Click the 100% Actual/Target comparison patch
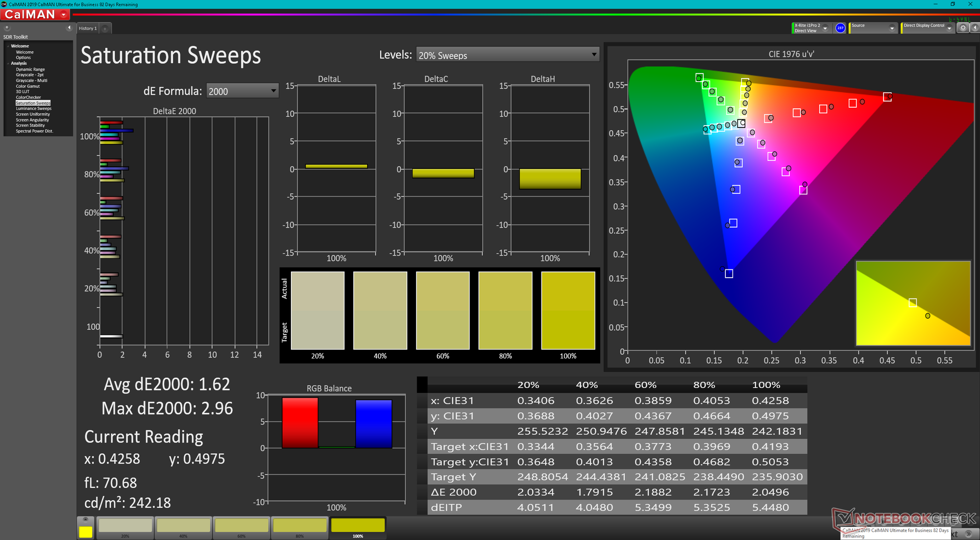 568,310
